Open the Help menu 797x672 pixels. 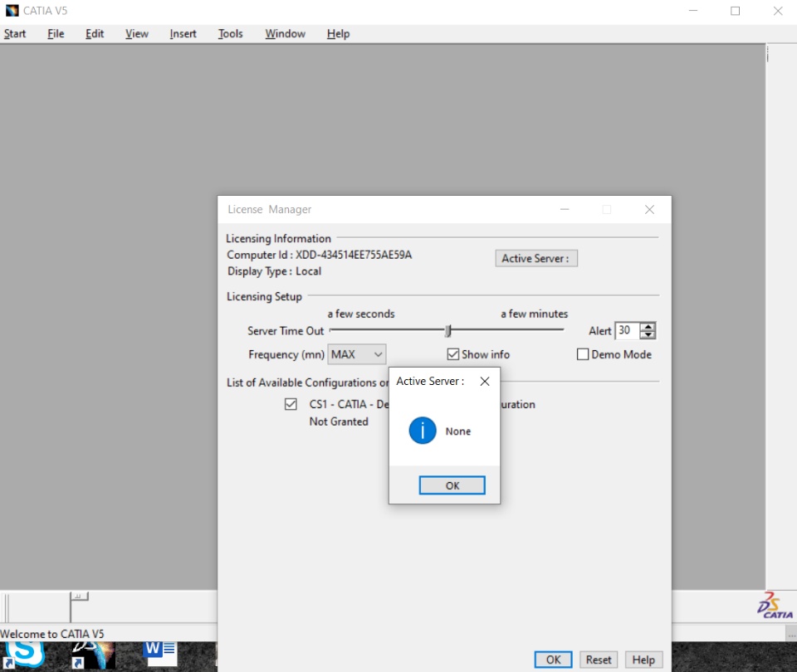338,33
